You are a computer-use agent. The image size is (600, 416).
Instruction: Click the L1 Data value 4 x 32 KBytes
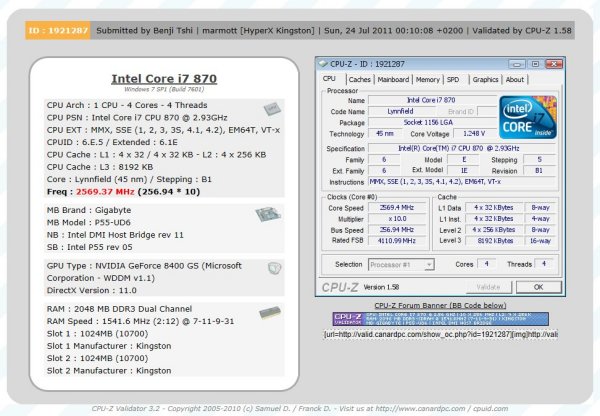[x=494, y=207]
